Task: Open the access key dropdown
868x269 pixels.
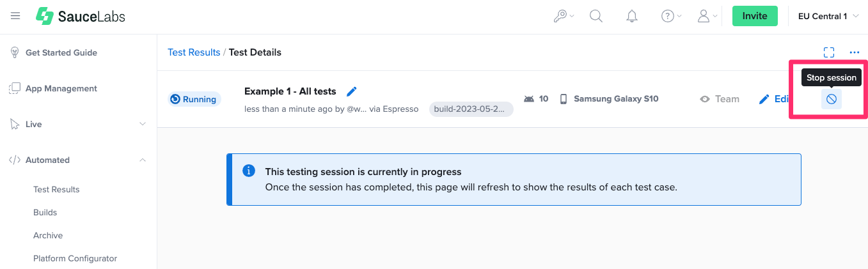Action: 564,17
